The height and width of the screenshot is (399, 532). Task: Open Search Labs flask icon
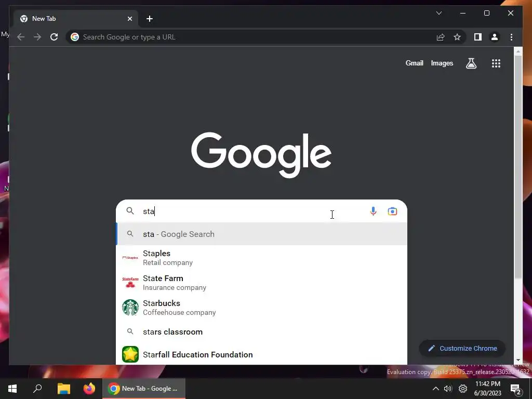[x=471, y=63]
